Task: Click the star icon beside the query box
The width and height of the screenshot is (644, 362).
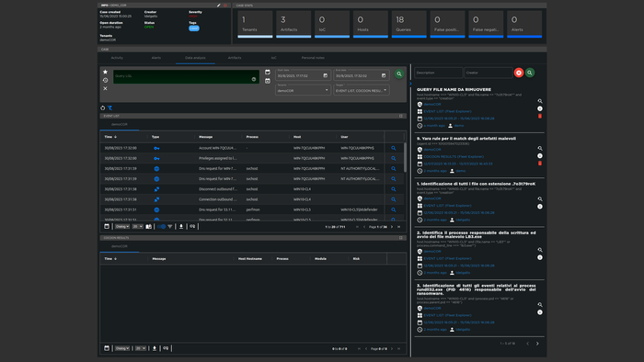Action: 105,72
